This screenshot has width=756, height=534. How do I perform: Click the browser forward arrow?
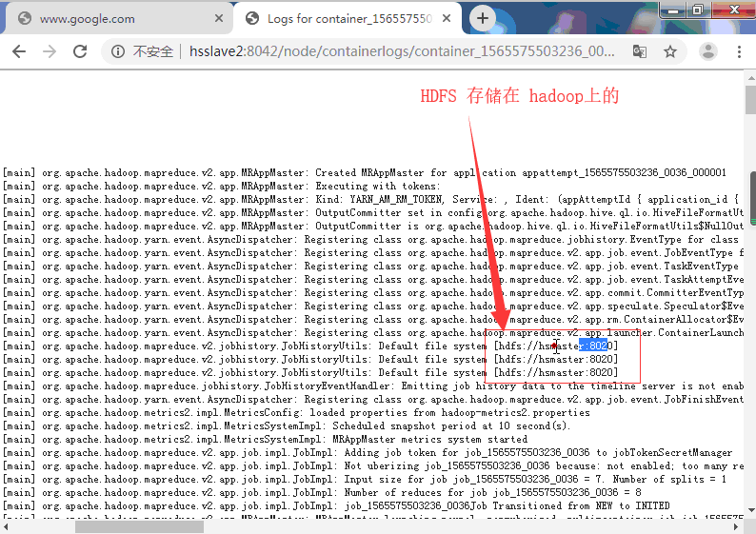[x=50, y=51]
